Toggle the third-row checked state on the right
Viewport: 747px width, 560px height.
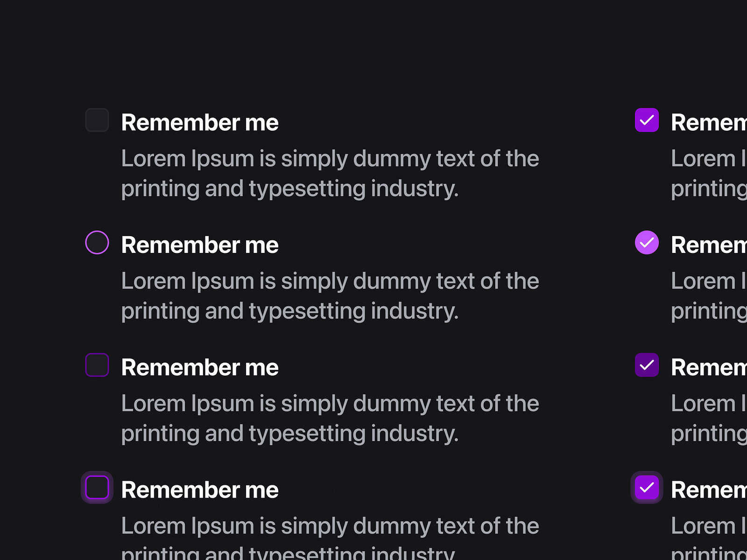tap(647, 365)
